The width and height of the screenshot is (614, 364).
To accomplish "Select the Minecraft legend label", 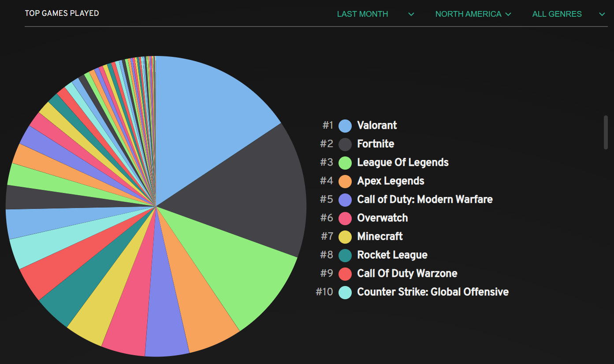I will 380,236.
